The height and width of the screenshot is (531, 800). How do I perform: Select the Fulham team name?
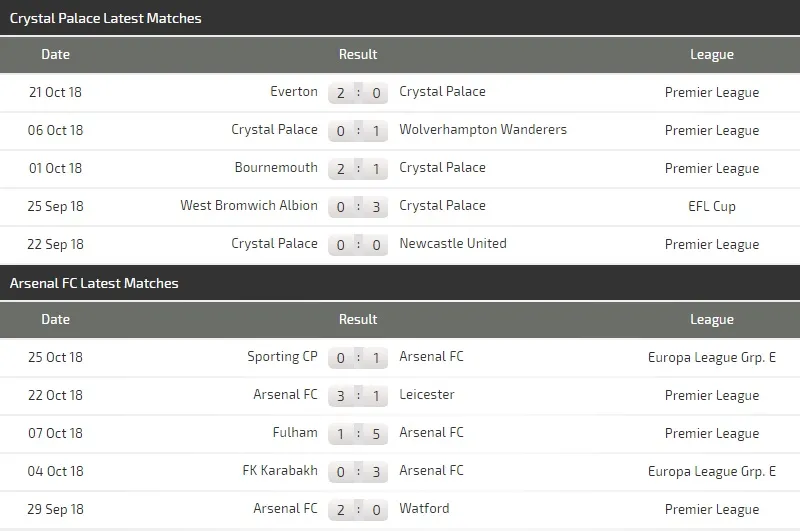[x=295, y=433]
